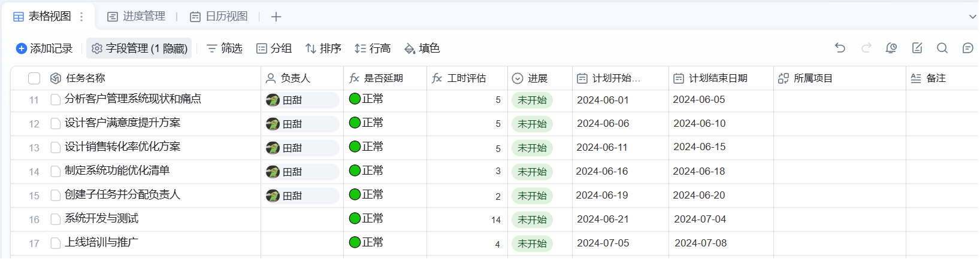Screen dimensions: 980x259
Task: Switch to 进度管理 tab
Action: point(137,17)
